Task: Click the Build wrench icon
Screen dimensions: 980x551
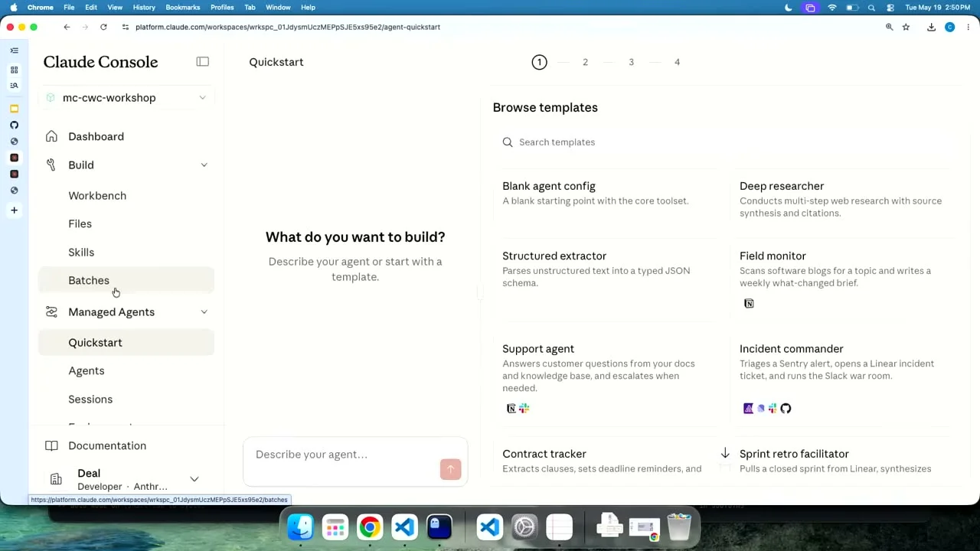Action: (x=51, y=165)
